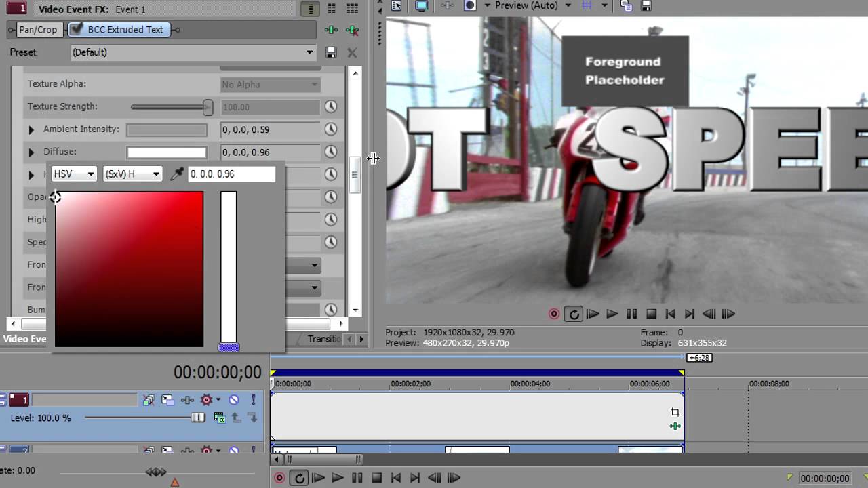Switch to the Transitions tab
868x488 pixels.
point(324,339)
